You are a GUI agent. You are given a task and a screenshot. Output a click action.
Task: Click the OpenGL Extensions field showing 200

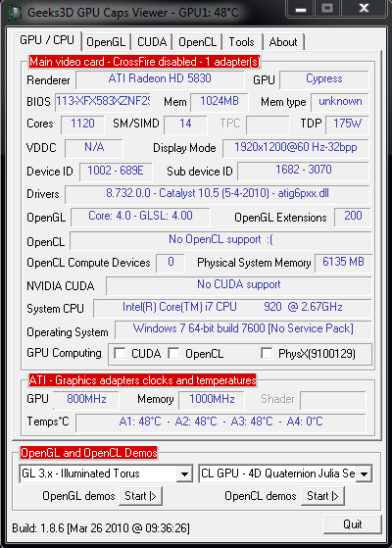(x=352, y=217)
